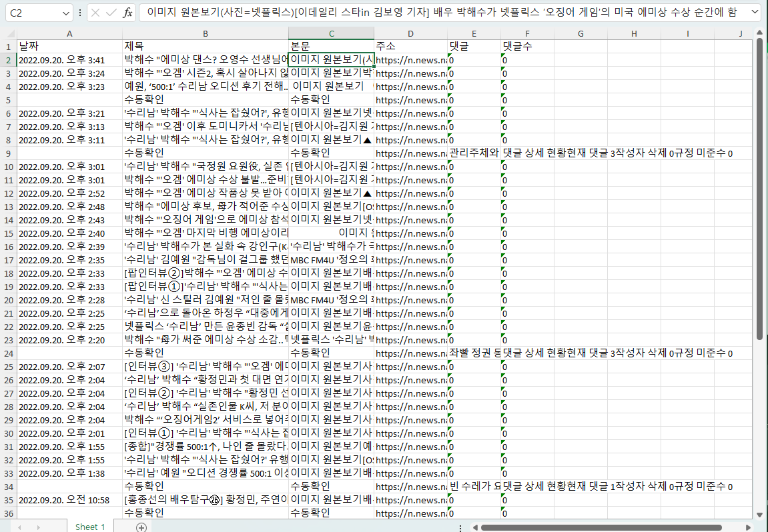Screen dimensions: 768x532
Task: Click the 댓글수 header cell
Action: coord(526,46)
